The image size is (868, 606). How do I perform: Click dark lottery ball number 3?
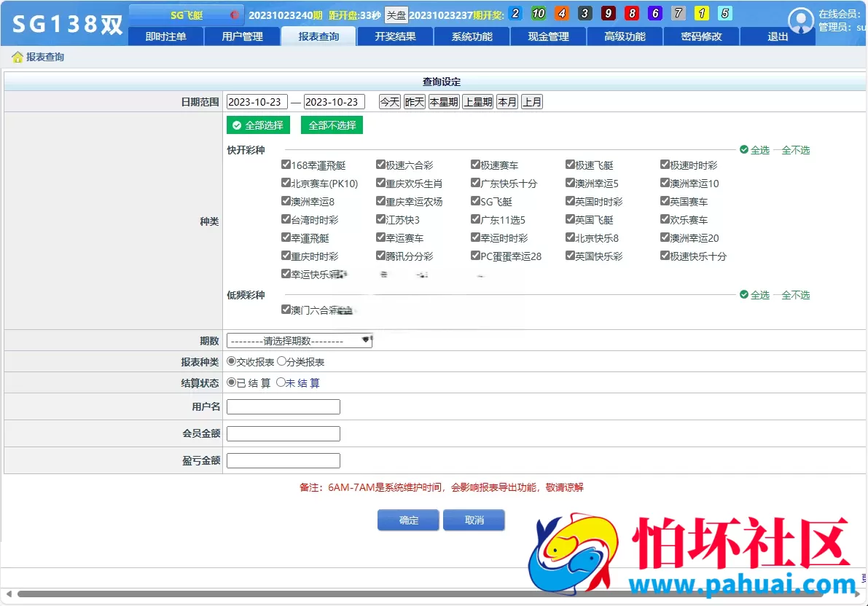coord(585,13)
